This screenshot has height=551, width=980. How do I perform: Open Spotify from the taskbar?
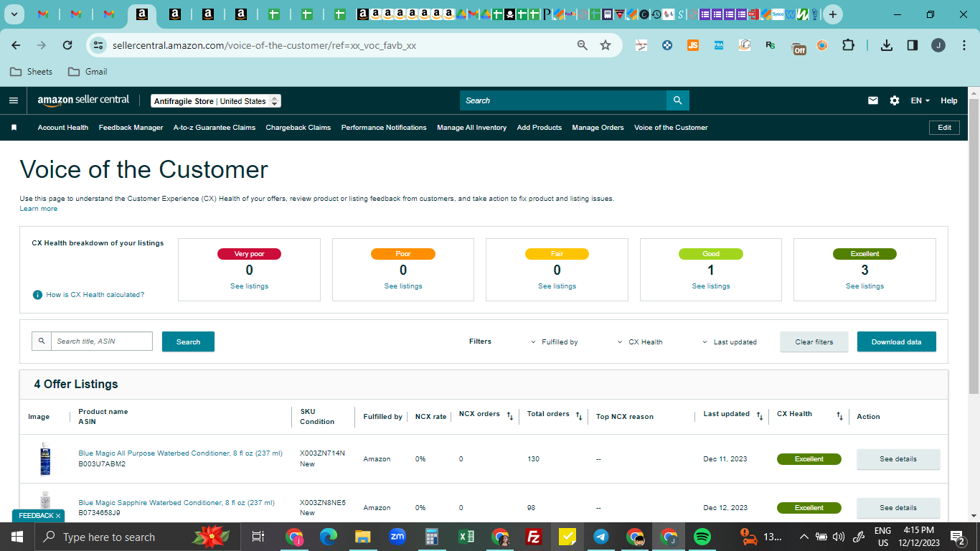702,537
